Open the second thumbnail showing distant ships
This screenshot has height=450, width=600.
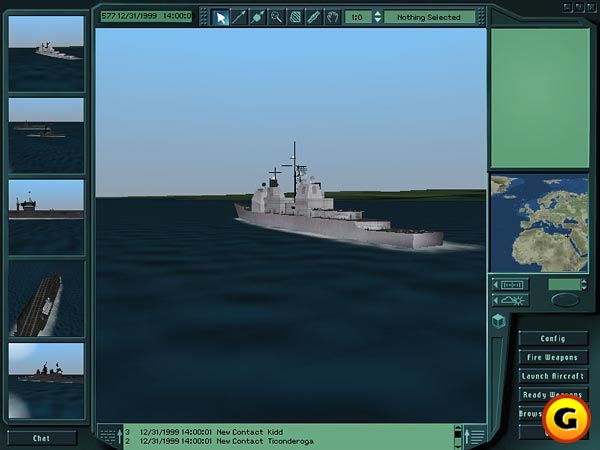point(46,135)
